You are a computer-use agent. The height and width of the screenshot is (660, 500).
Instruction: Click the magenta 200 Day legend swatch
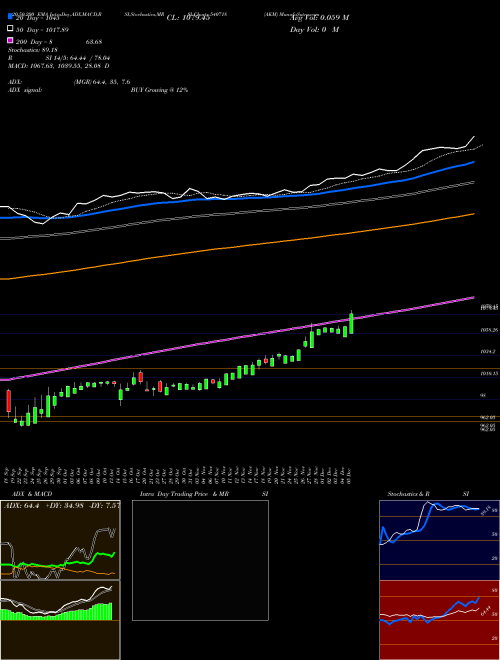[x=10, y=40]
